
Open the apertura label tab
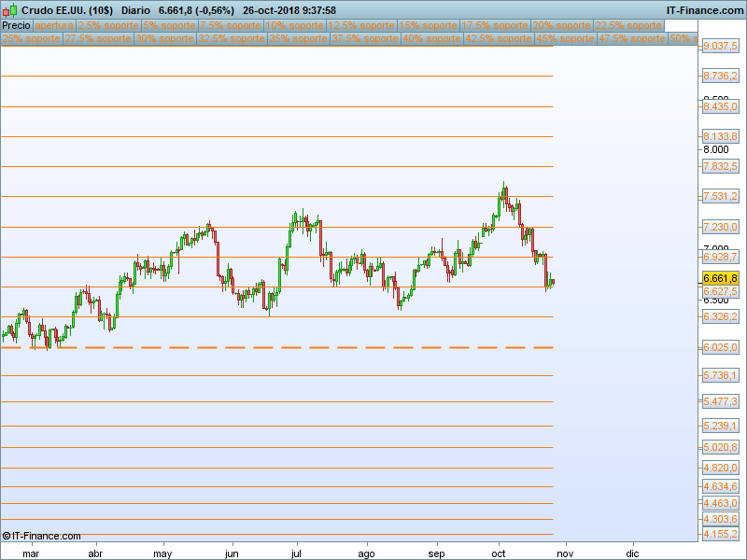pyautogui.click(x=54, y=26)
